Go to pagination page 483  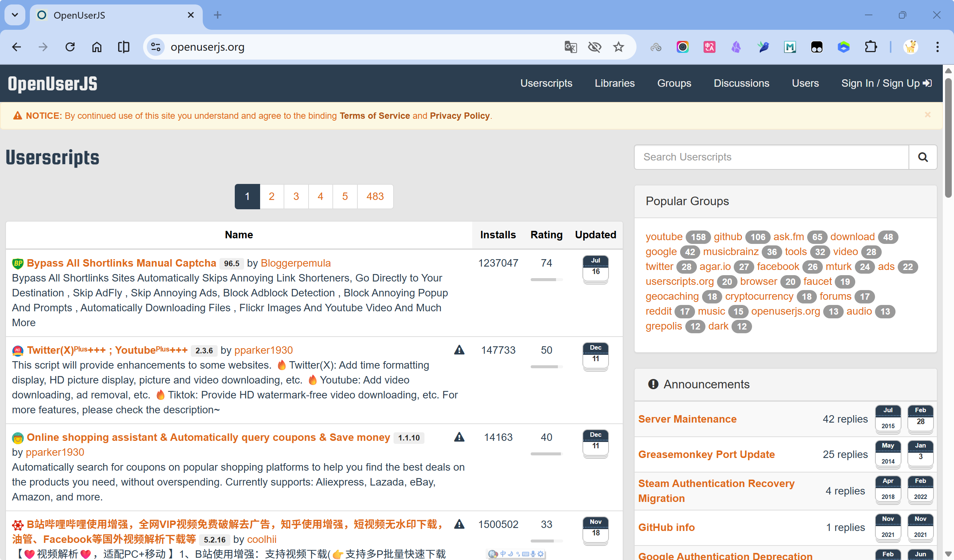tap(375, 196)
